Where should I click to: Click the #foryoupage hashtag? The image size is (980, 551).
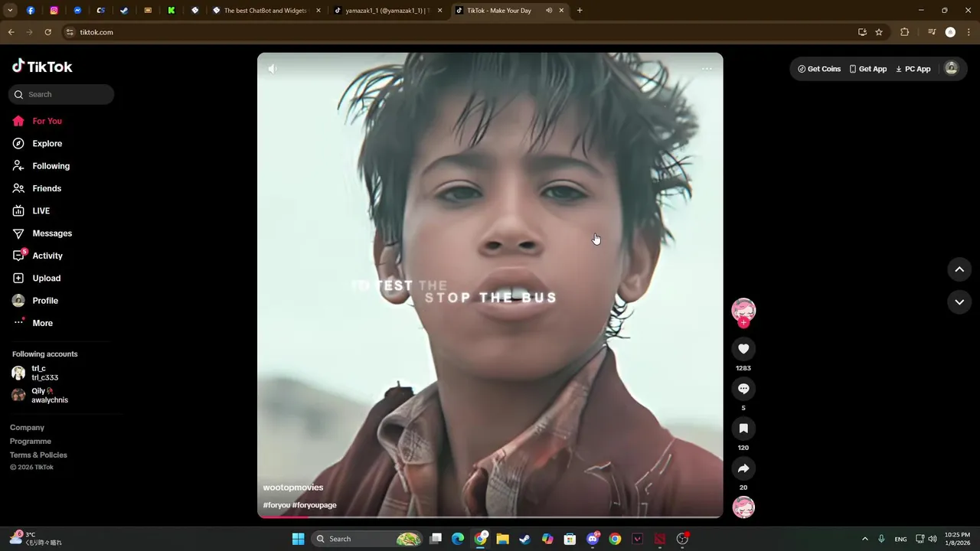314,505
